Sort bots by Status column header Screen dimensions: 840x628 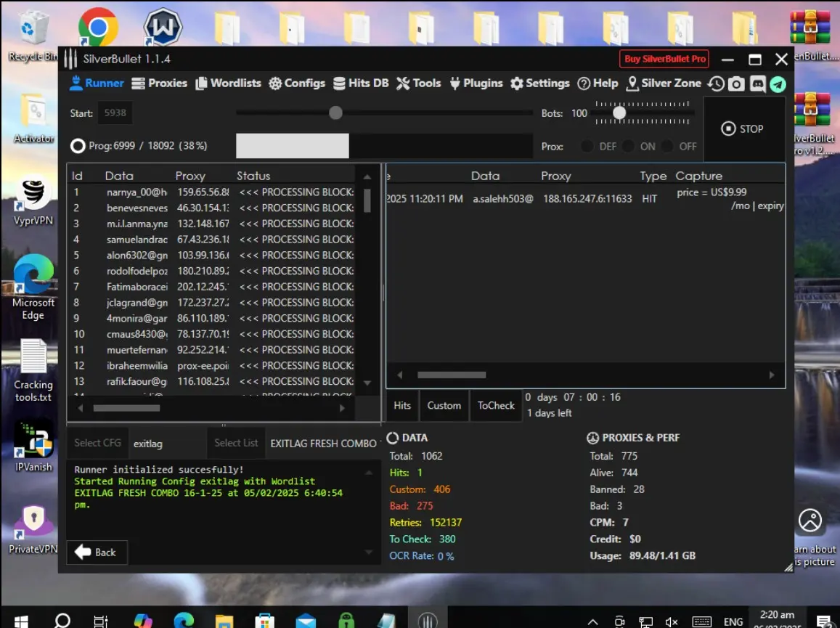coord(253,176)
